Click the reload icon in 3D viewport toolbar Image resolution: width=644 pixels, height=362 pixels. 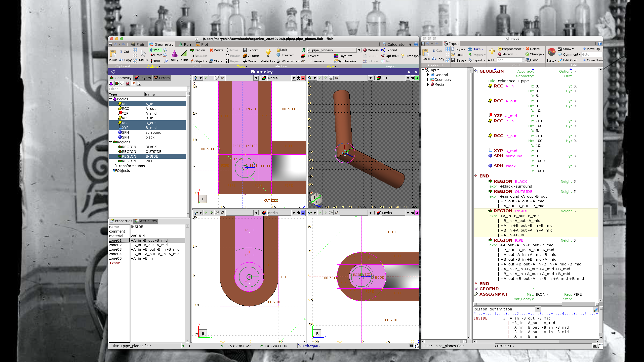331,78
